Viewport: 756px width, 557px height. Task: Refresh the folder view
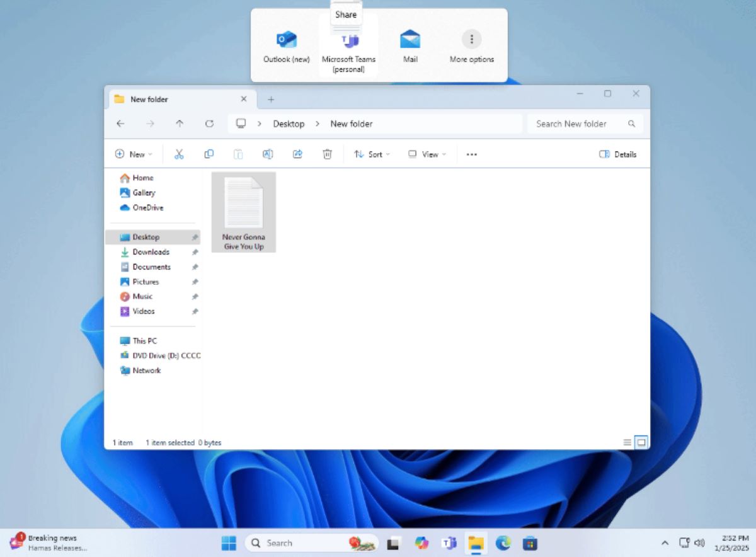(x=209, y=123)
